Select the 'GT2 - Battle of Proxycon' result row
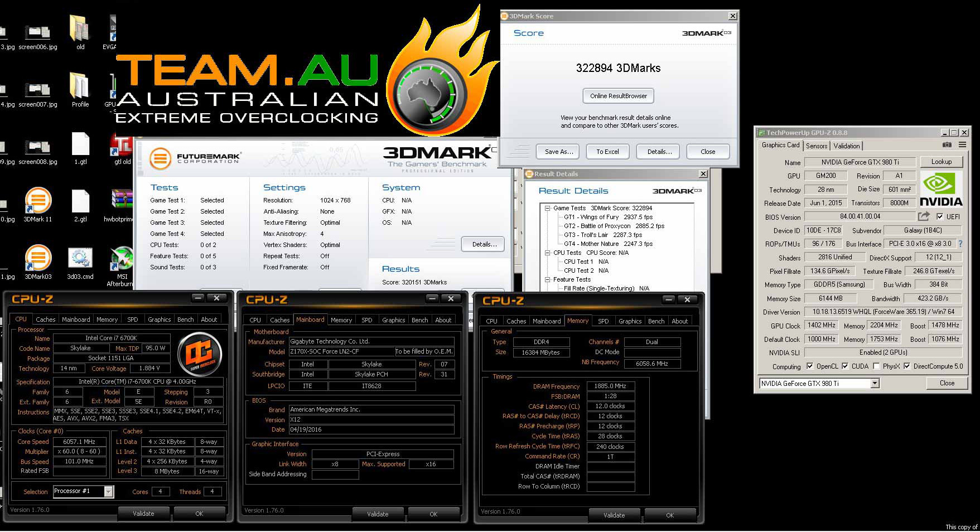 pos(614,226)
